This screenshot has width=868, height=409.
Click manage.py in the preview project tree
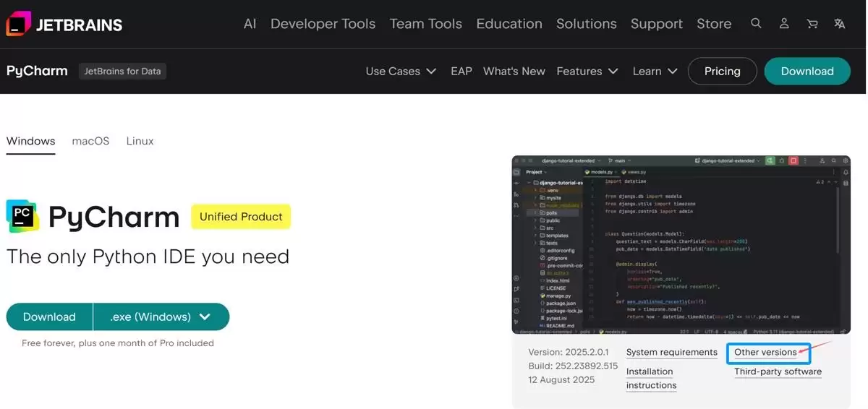pos(556,296)
